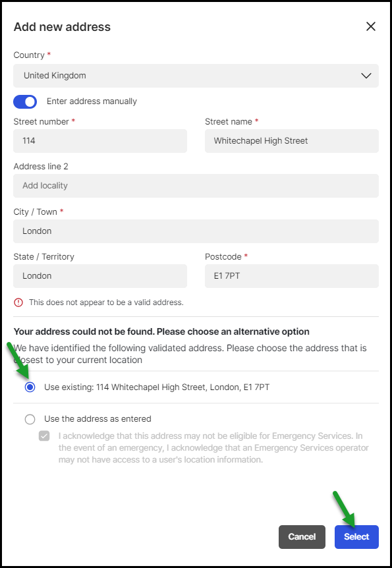Viewport: 392px width, 568px height.
Task: Select Use existing address radio button
Action: (30, 387)
